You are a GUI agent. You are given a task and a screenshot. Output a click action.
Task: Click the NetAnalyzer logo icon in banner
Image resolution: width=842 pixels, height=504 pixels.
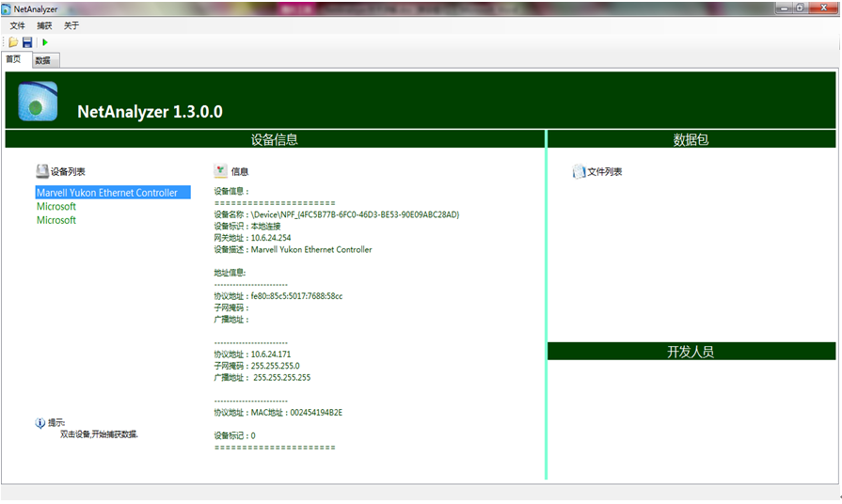pyautogui.click(x=38, y=102)
